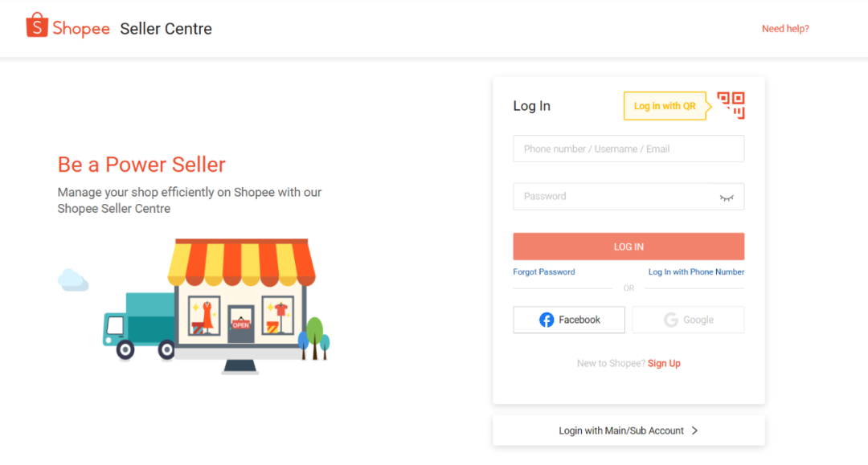The height and width of the screenshot is (465, 868).
Task: Click the Shopee shopping bag logo icon
Action: pyautogui.click(x=37, y=25)
